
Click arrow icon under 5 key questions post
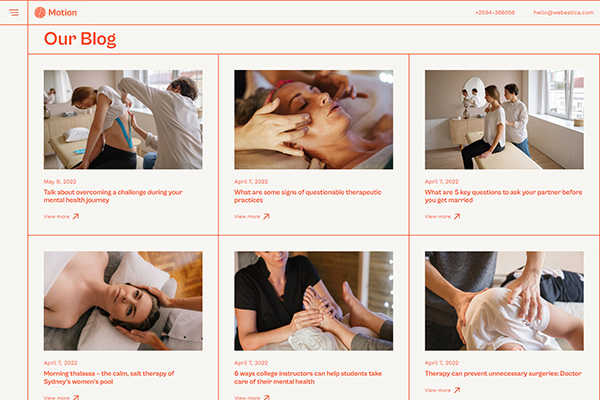click(x=457, y=217)
